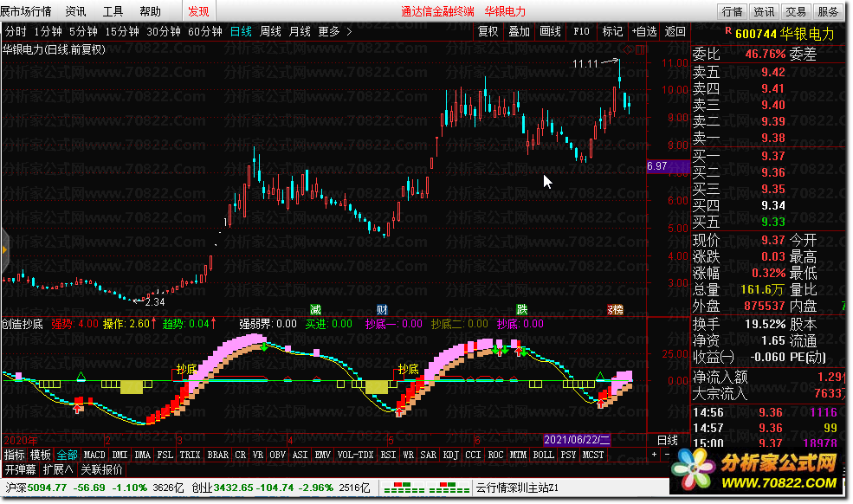The image size is (853, 504).
Task: Activate the 画线 drawing tool
Action: tap(550, 31)
